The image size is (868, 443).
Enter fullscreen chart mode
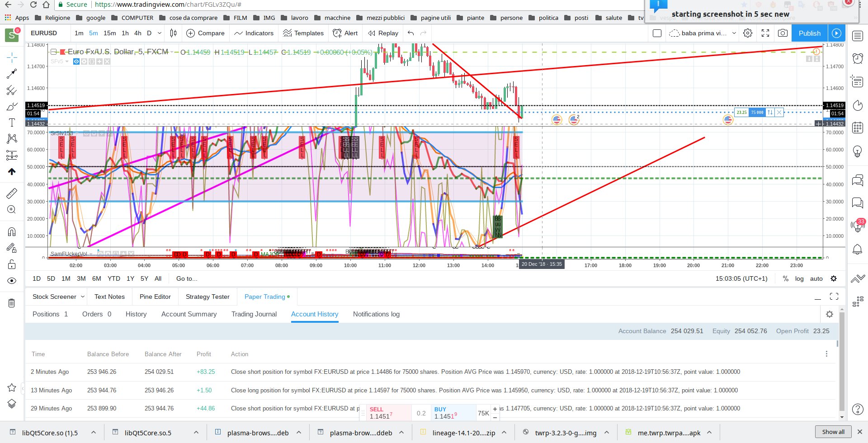(x=765, y=33)
